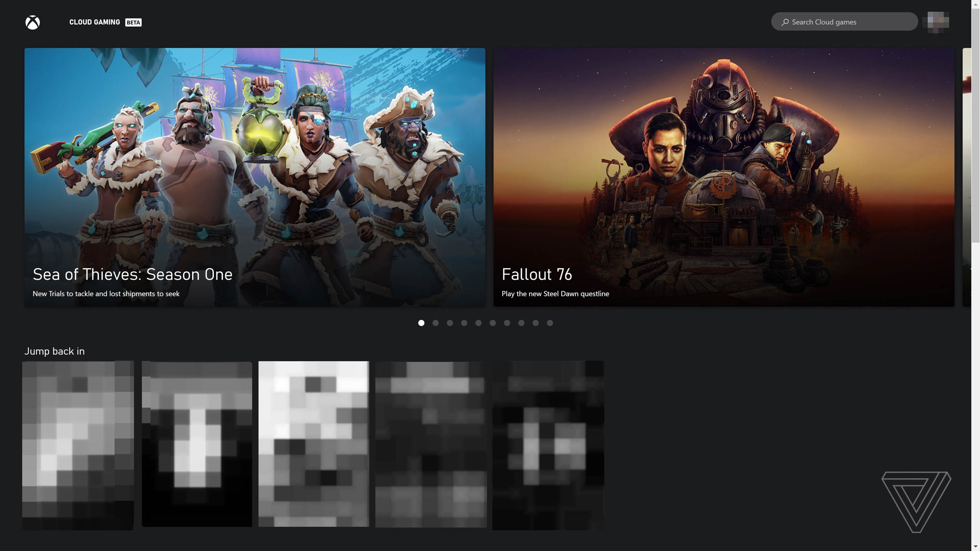Click the user profile avatar icon
Screen dimensions: 980x551
point(938,22)
